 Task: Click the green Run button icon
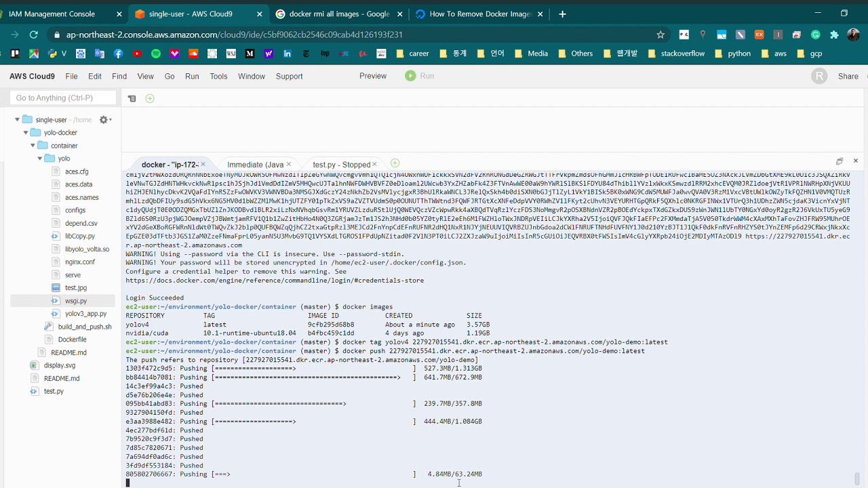click(x=410, y=76)
